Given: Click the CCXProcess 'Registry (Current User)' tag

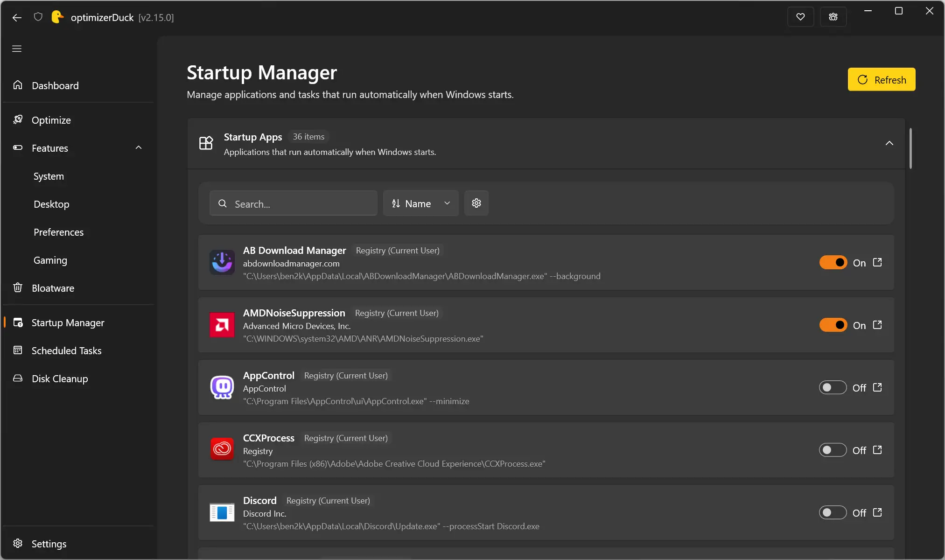Looking at the screenshot, I should point(346,438).
